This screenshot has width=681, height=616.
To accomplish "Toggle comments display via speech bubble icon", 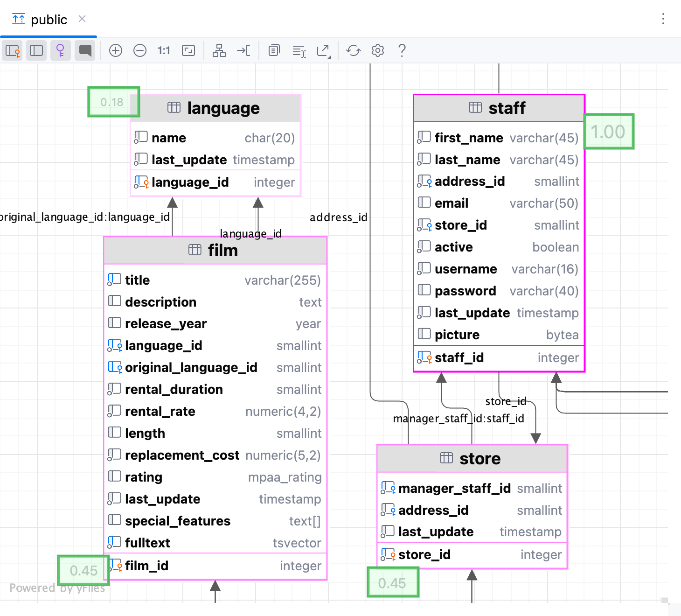I will 85,50.
